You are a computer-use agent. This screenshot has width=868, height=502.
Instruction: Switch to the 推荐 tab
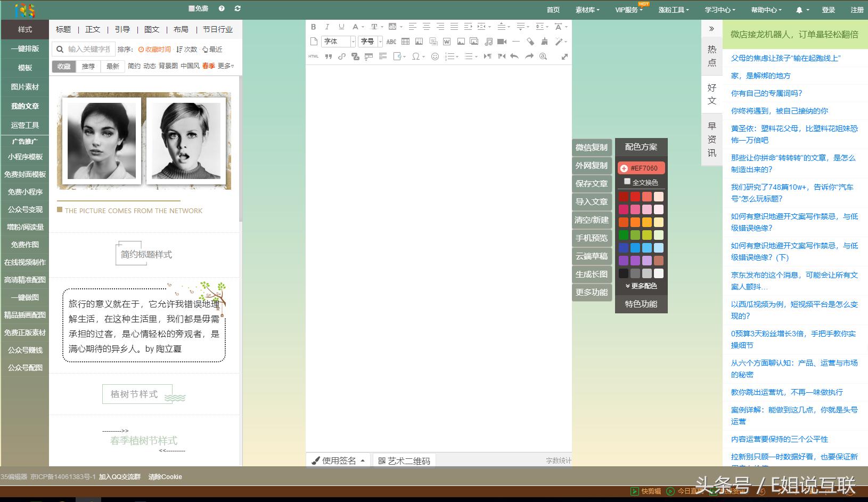[88, 66]
